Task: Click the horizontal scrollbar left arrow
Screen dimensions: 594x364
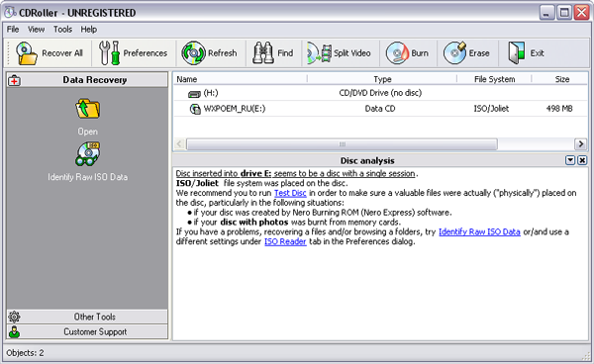Action: pos(179,144)
